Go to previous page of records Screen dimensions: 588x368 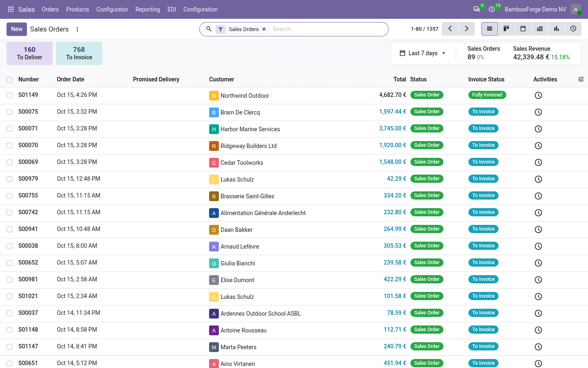(x=450, y=29)
